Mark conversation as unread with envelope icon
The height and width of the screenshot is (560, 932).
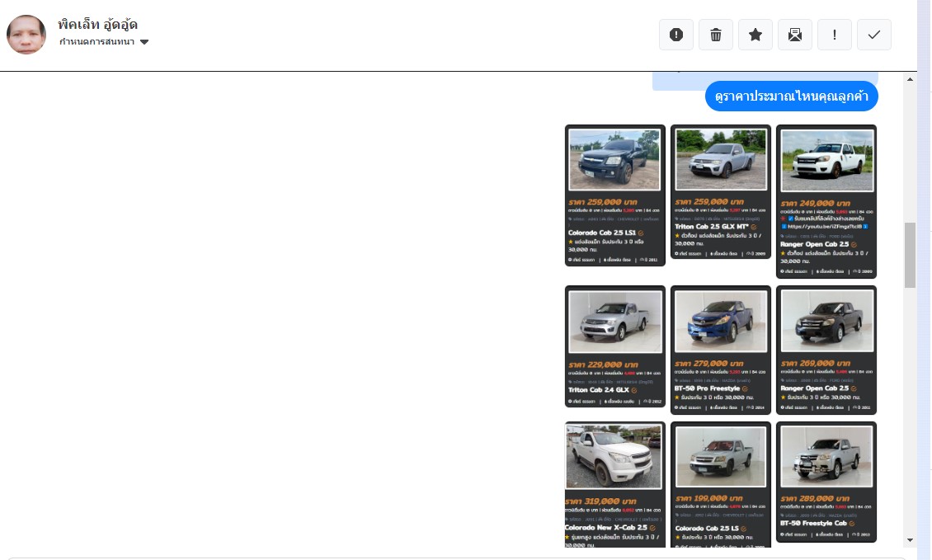(x=795, y=35)
